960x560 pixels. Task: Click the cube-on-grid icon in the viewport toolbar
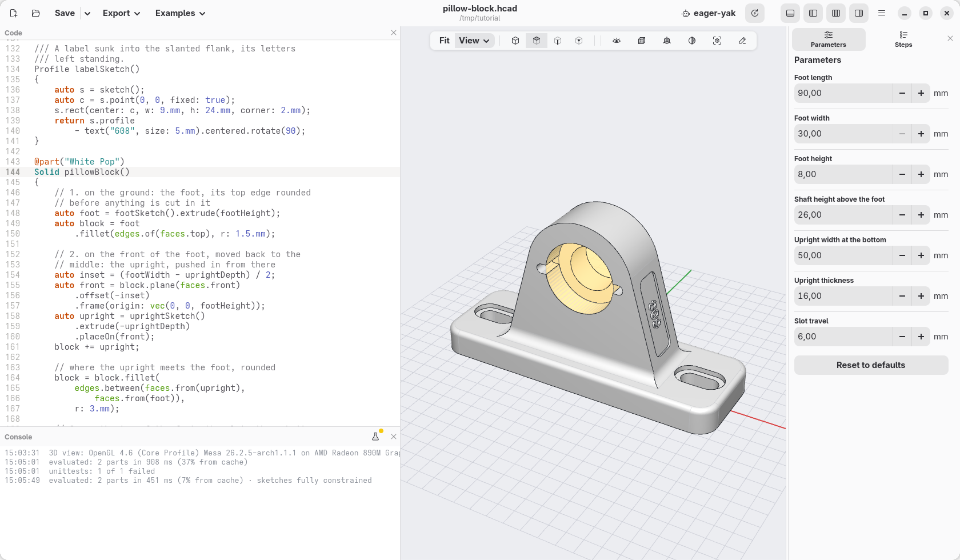[667, 41]
